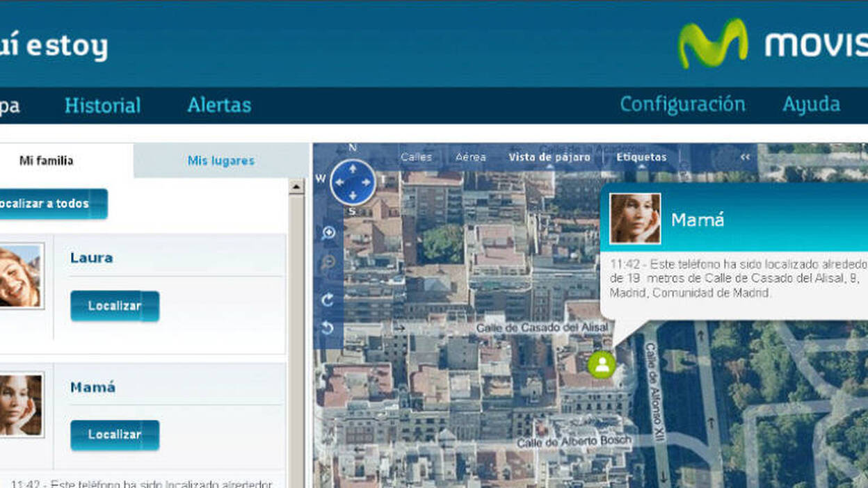Open the Vista de pájaro view options

(x=549, y=157)
